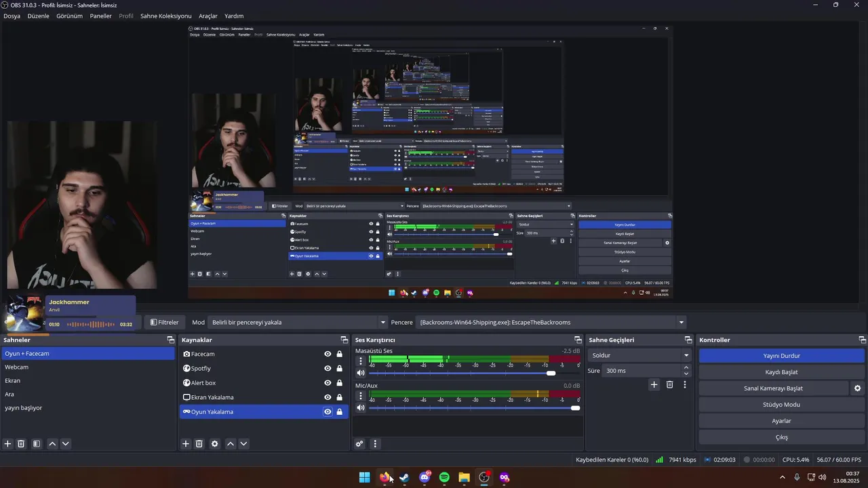Remove transition with trash icon
Viewport: 868px width, 488px height.
pos(670,384)
